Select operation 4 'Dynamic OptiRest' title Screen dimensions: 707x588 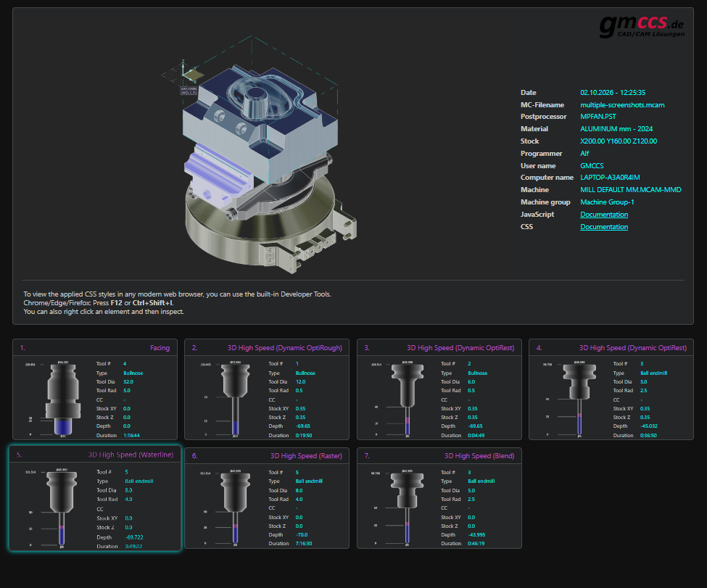[632, 348]
